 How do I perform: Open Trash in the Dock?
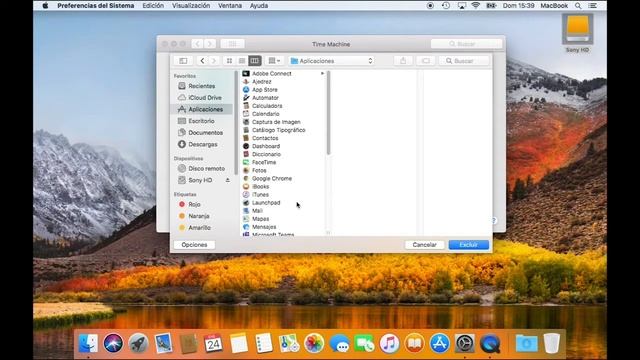point(551,343)
